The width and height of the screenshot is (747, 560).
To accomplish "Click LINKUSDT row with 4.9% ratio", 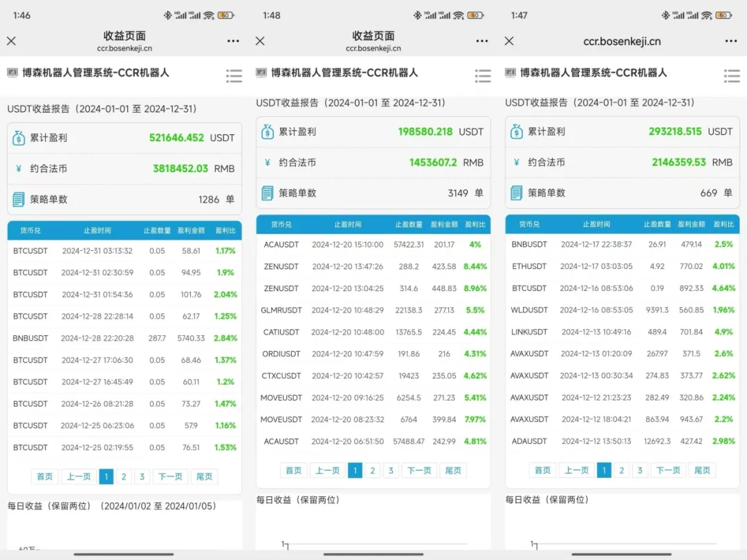I will click(622, 332).
